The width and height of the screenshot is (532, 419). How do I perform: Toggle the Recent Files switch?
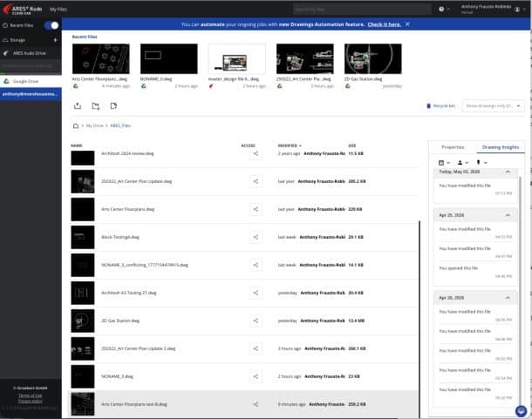[51, 25]
